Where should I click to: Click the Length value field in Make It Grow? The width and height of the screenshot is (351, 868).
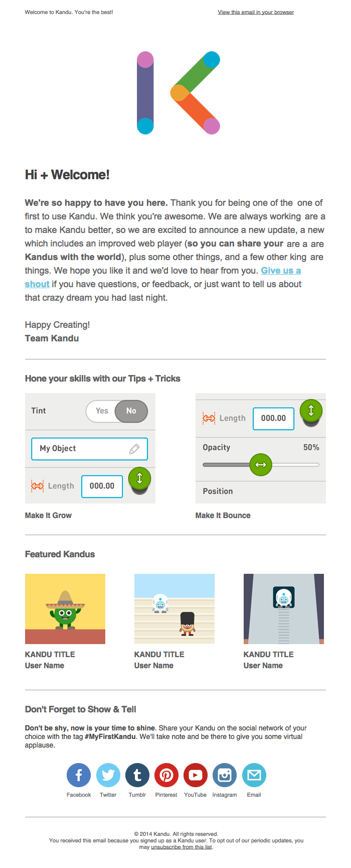click(x=102, y=486)
